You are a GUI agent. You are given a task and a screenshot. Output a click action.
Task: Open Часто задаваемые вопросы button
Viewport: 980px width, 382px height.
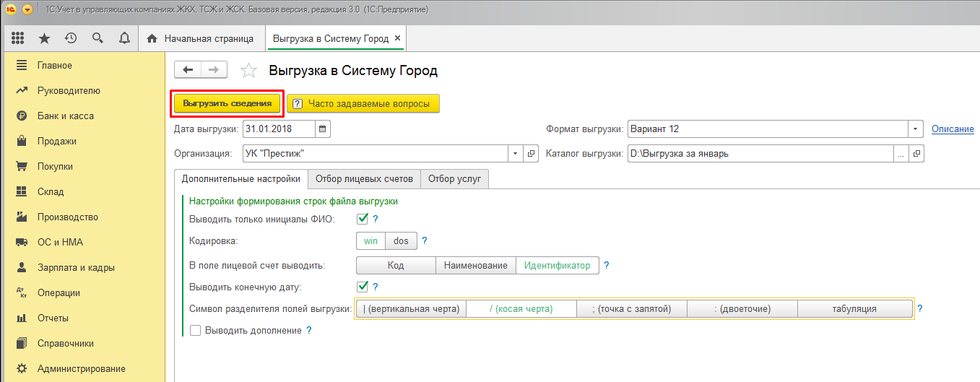(363, 103)
